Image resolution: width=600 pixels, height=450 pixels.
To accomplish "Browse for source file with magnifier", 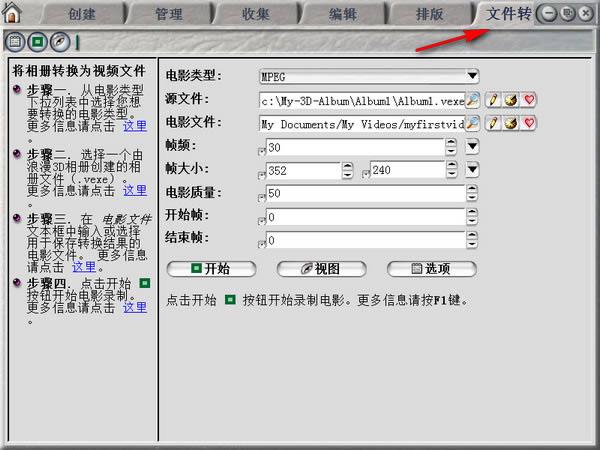I will click(x=473, y=100).
